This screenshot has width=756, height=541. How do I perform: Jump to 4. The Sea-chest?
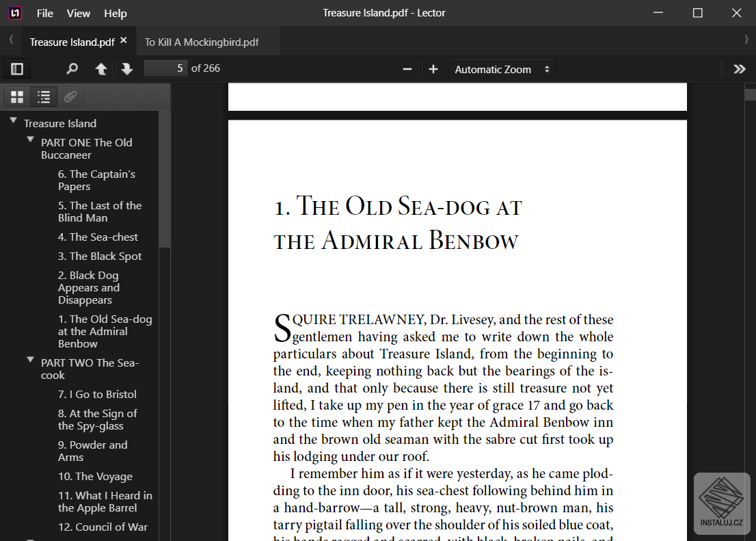tap(98, 237)
